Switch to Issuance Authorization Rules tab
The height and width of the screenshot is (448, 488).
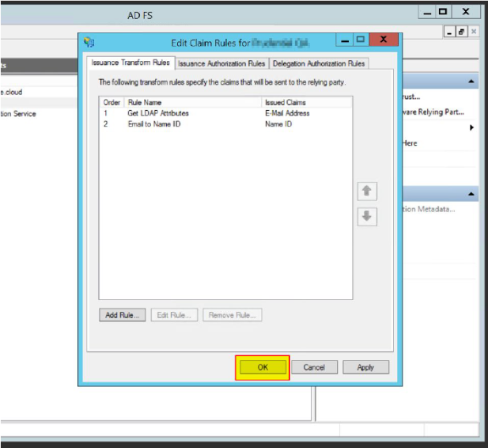221,63
